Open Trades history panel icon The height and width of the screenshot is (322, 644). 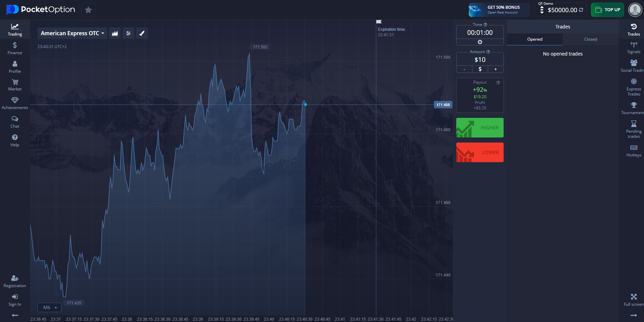click(634, 26)
